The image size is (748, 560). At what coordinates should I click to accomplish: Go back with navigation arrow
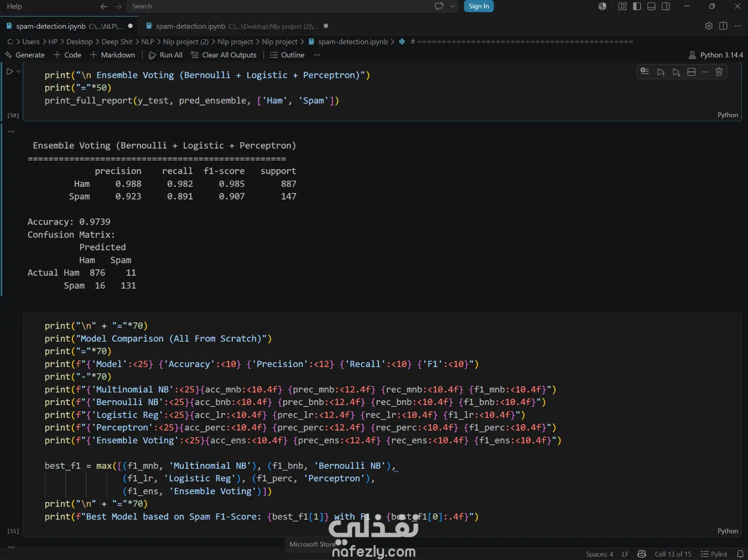tap(104, 6)
